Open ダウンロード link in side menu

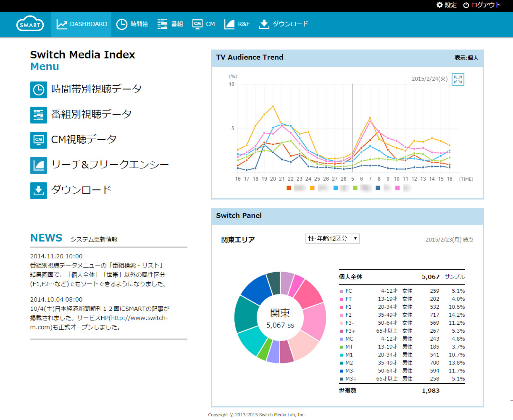[x=81, y=190]
